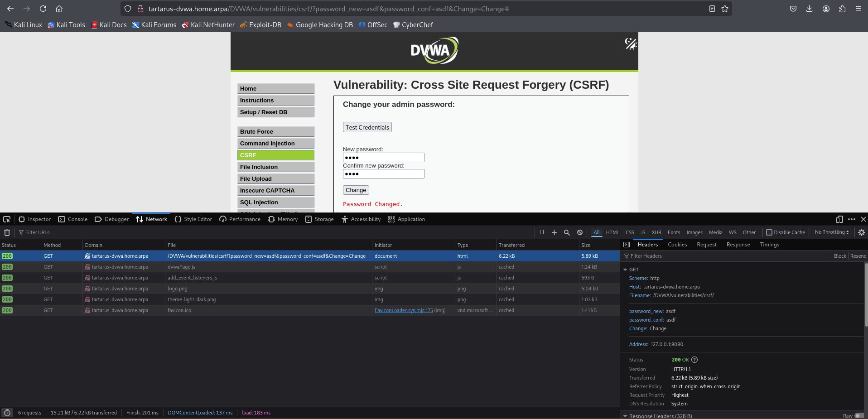868x419 pixels.
Task: Clear the network log with trash icon
Action: (x=7, y=232)
